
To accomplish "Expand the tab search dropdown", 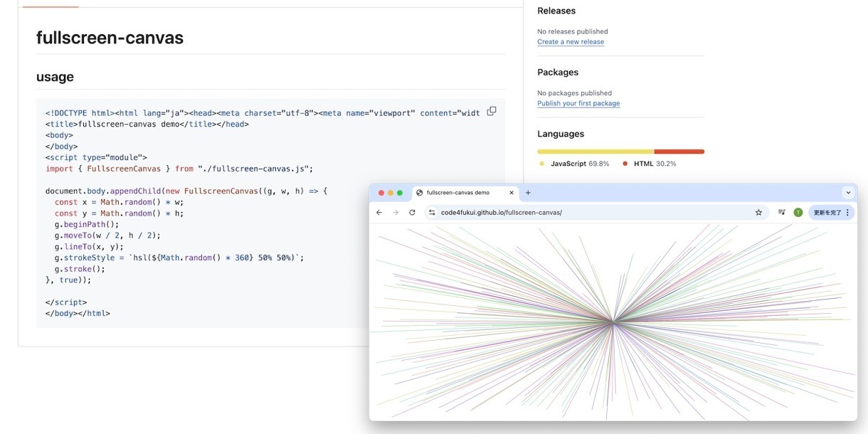I will pyautogui.click(x=848, y=193).
